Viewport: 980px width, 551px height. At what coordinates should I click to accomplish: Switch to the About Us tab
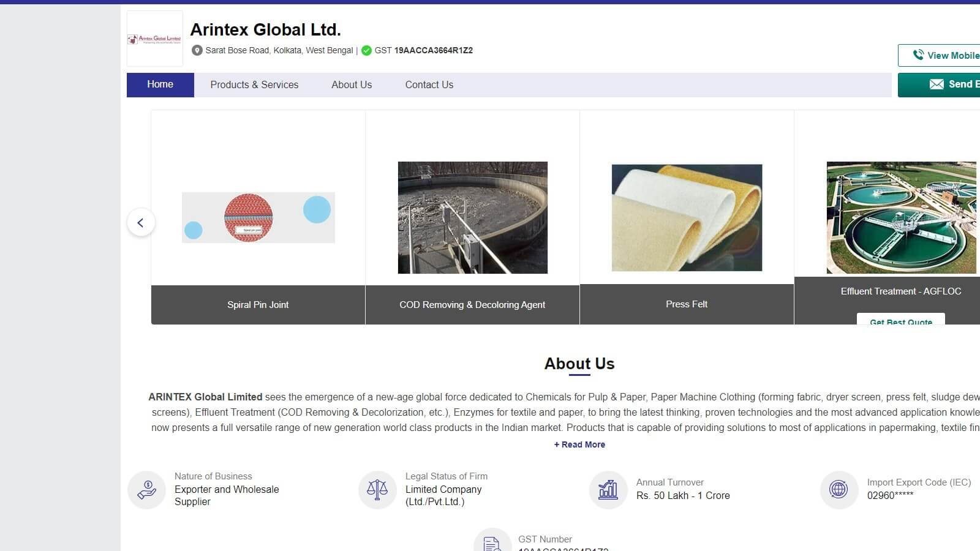(352, 84)
